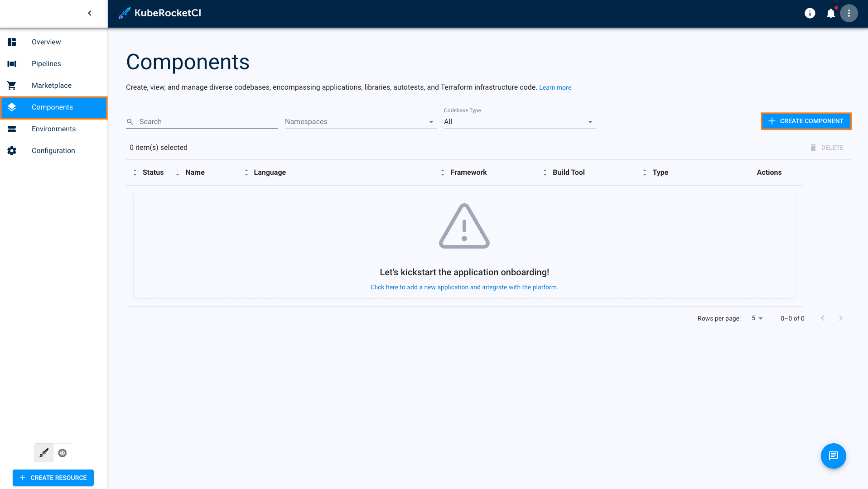Navigate to Pipelines in the sidebar
The width and height of the screenshot is (868, 489).
pyautogui.click(x=46, y=64)
